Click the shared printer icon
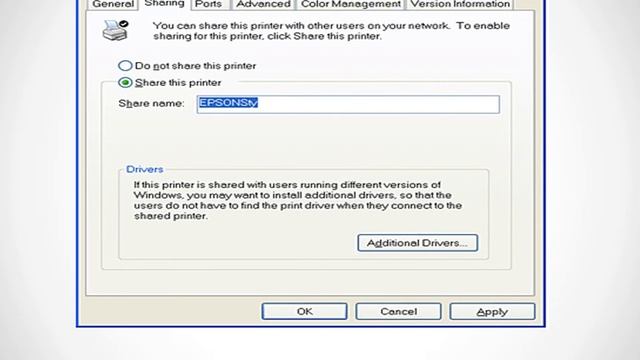Image resolution: width=640 pixels, height=360 pixels. point(116,31)
